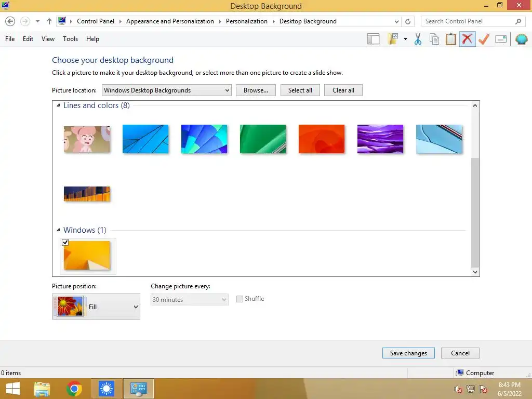
Task: Click the navigation pane layout icon
Action: [x=373, y=39]
